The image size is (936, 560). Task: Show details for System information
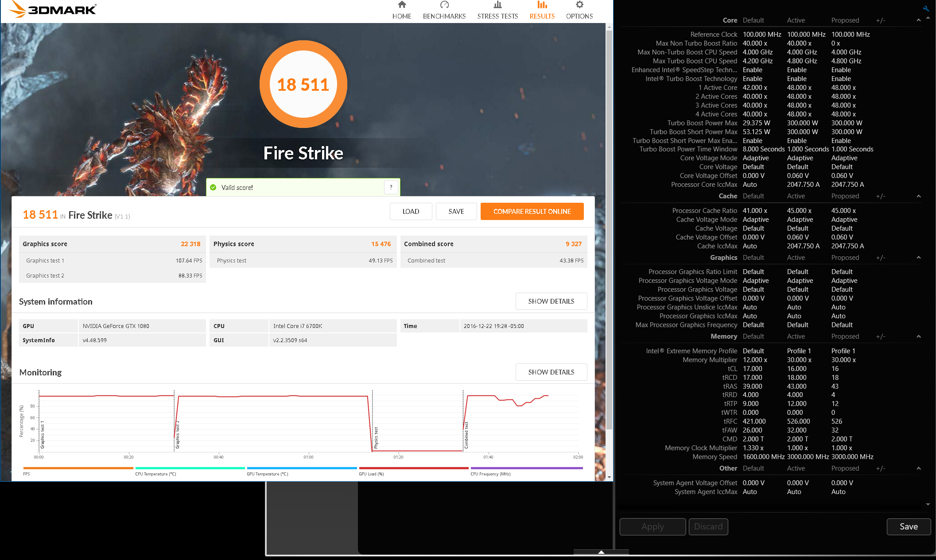click(x=551, y=301)
